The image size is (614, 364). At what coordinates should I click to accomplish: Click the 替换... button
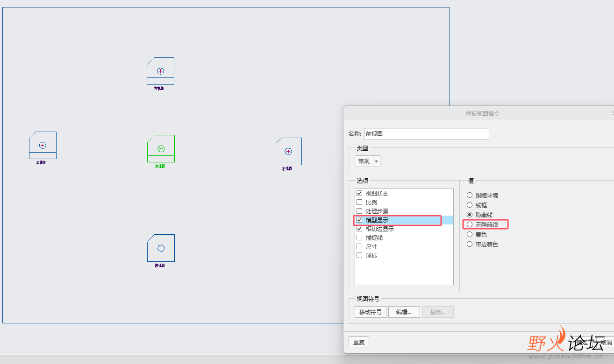pyautogui.click(x=437, y=312)
